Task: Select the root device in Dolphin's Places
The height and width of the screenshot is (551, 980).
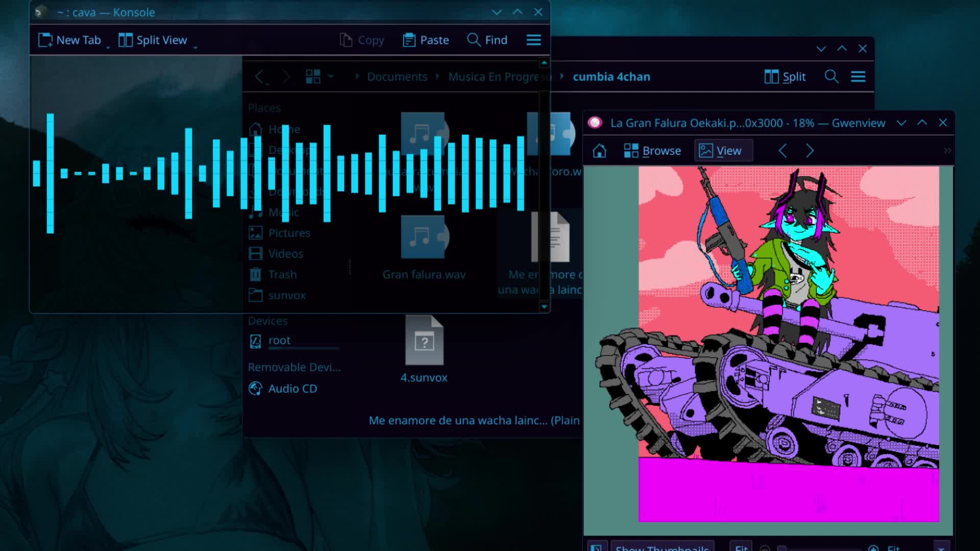Action: [x=293, y=340]
